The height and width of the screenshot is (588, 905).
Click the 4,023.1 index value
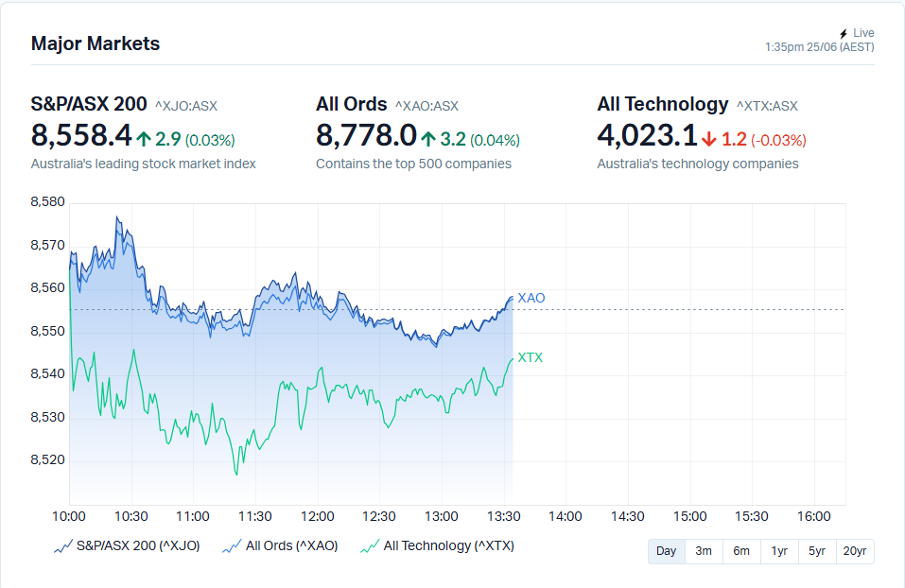648,136
